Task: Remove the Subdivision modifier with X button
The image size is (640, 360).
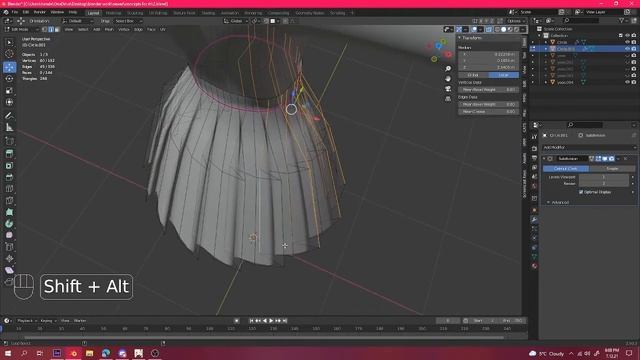Action: (x=625, y=158)
